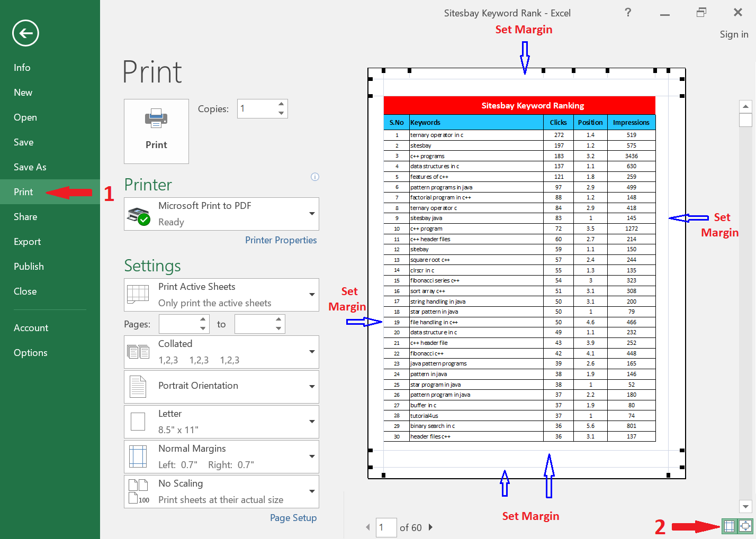Select New in the backstage menu
756x539 pixels.
pos(50,93)
